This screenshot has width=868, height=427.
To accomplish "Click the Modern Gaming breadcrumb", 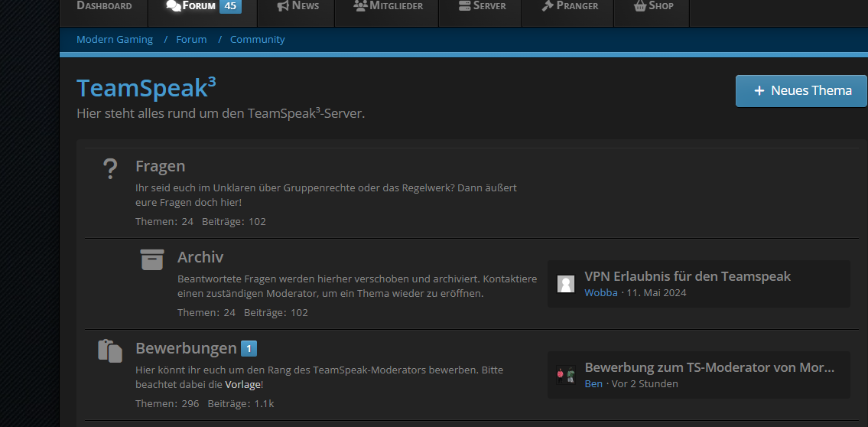I will tap(115, 39).
